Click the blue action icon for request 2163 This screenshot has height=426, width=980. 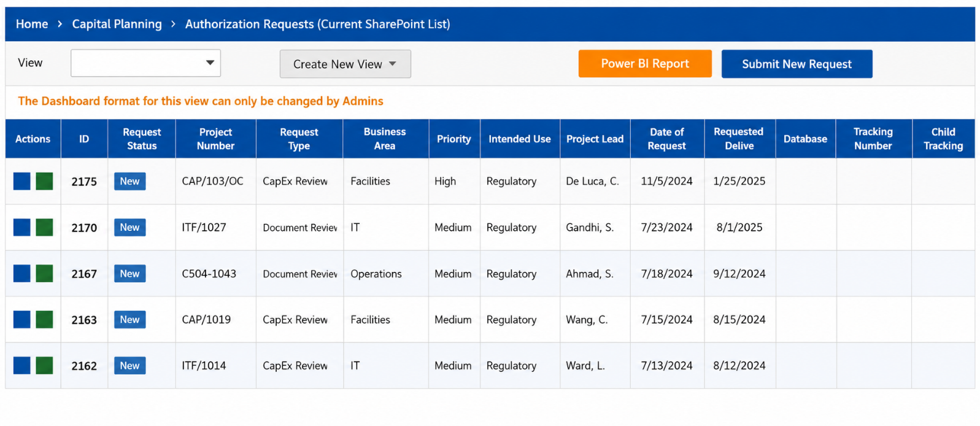click(22, 319)
